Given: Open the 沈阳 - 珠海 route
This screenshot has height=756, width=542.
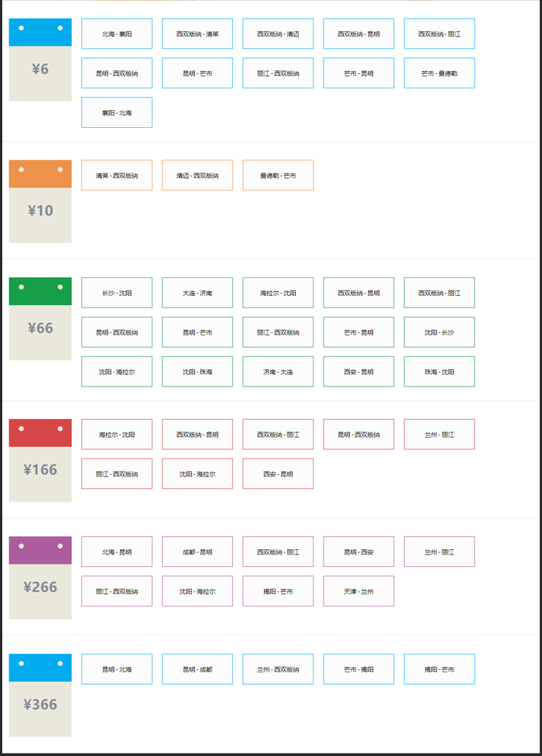Looking at the screenshot, I should [197, 372].
